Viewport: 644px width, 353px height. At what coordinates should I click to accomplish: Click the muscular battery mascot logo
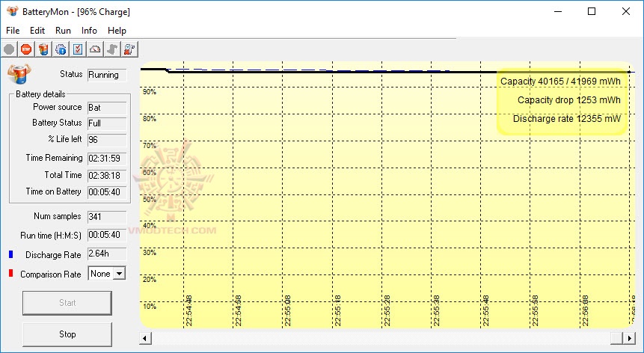(x=19, y=74)
